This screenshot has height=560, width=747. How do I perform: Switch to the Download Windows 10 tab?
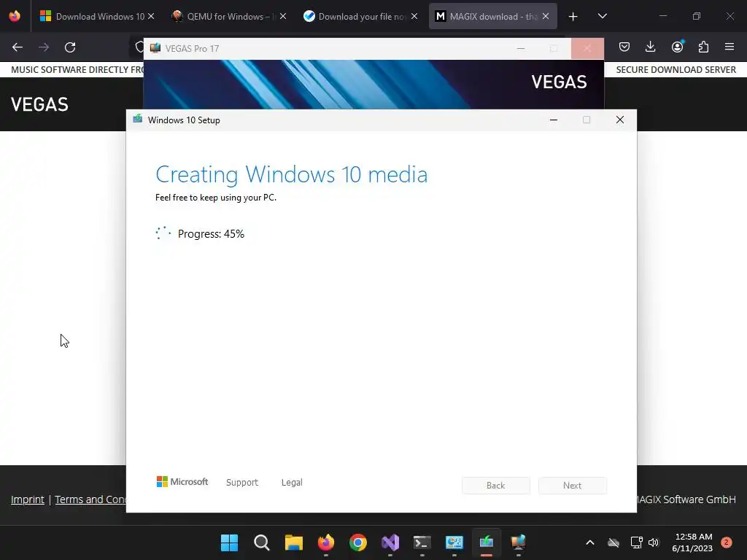[x=97, y=17]
